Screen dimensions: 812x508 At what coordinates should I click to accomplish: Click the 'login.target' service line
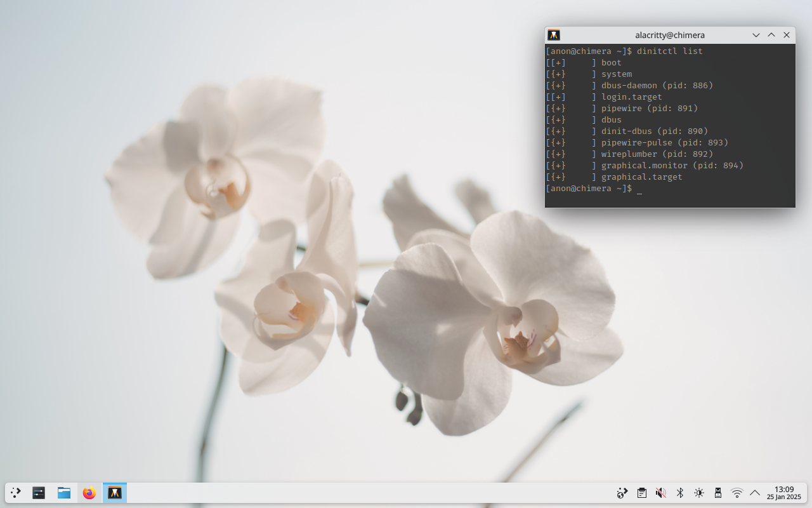point(604,97)
